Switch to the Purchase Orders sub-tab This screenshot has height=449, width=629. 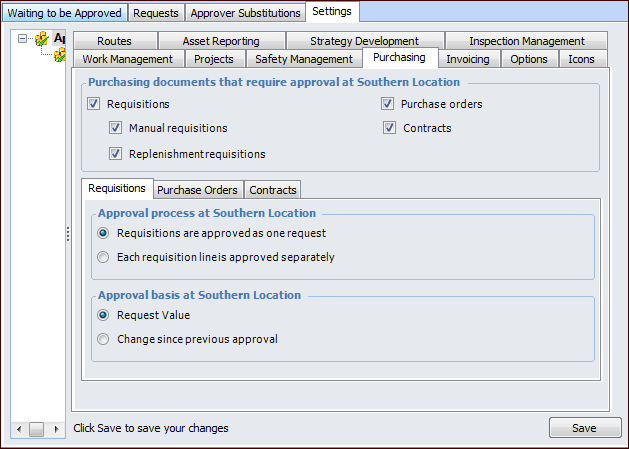[x=197, y=190]
